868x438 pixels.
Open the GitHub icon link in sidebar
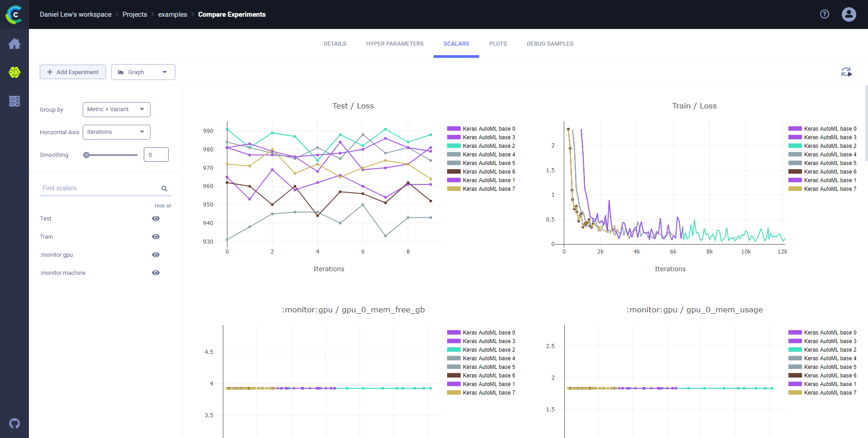(x=14, y=424)
